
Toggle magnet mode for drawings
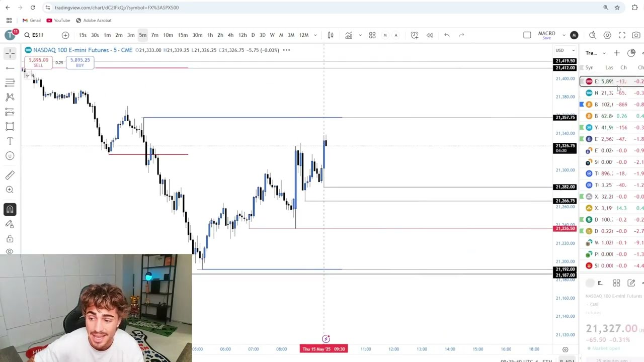point(10,209)
